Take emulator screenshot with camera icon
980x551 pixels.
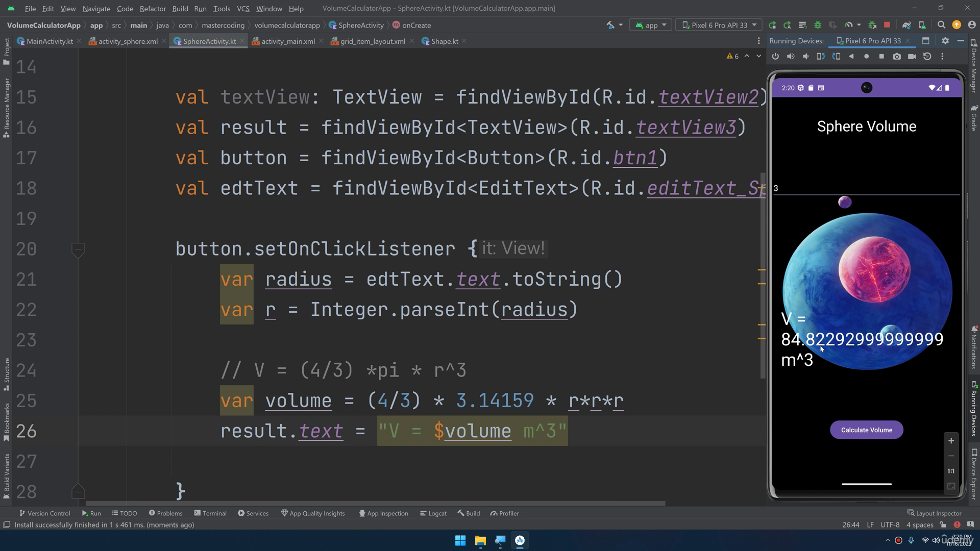pos(897,57)
